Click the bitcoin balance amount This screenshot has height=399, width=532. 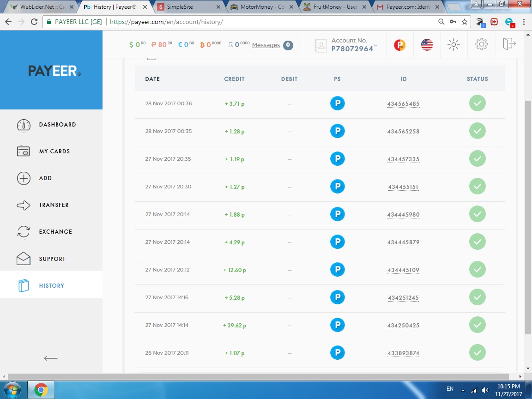click(x=211, y=44)
